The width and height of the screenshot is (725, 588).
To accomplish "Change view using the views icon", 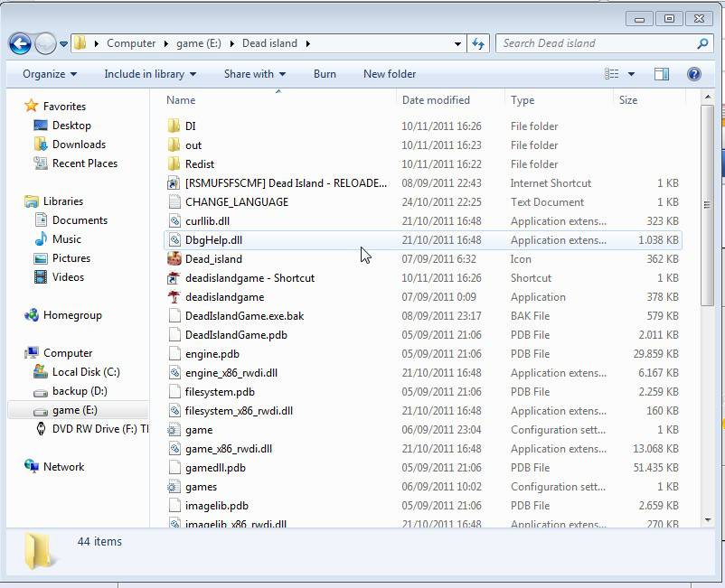I will (x=612, y=74).
